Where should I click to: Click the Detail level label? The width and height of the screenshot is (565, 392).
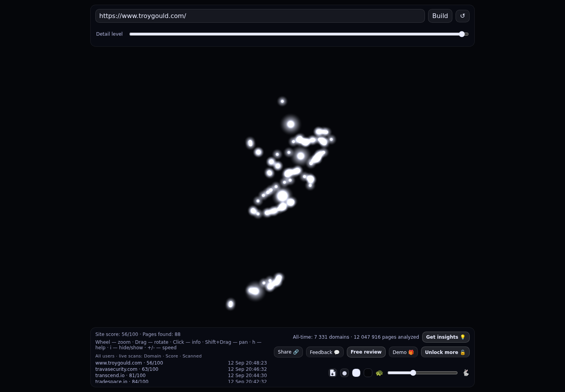(x=109, y=34)
